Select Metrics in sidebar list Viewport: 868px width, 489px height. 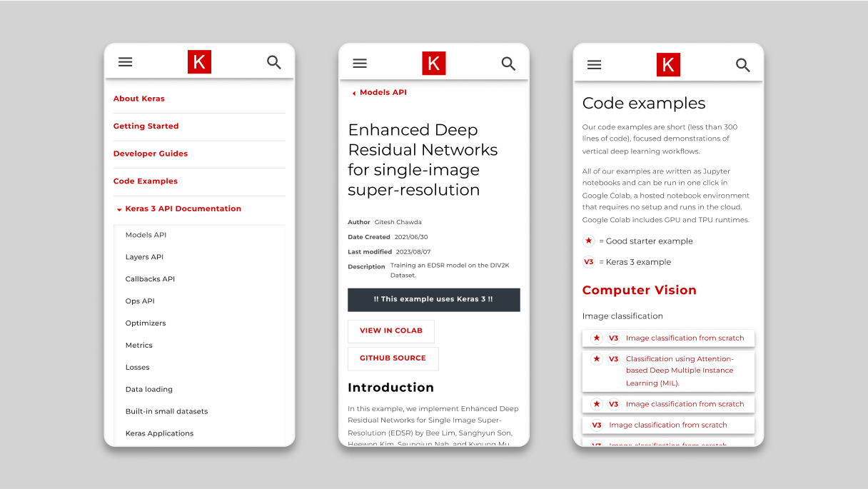(139, 346)
